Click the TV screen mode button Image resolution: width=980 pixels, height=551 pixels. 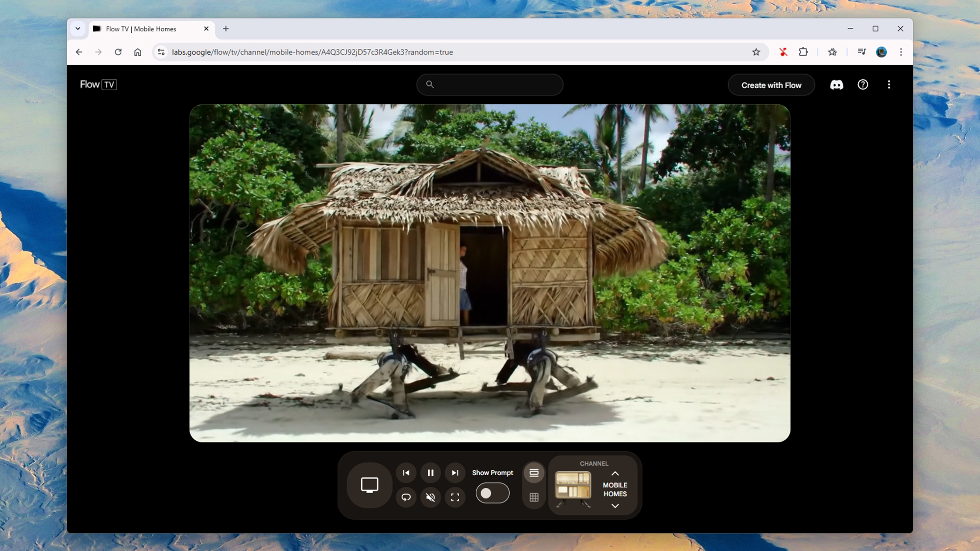(x=369, y=485)
